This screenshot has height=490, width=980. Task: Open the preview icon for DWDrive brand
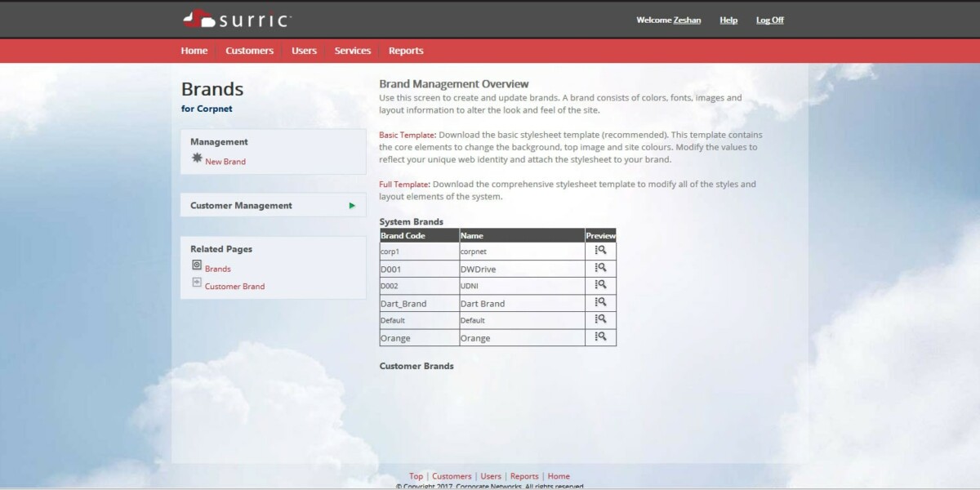(600, 268)
